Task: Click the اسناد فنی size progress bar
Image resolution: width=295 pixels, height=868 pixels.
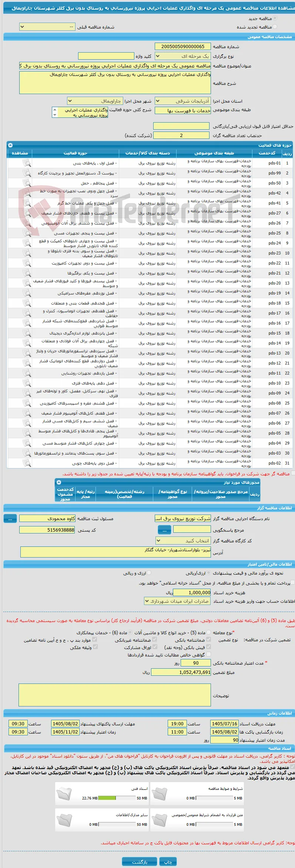Action: click(x=117, y=798)
